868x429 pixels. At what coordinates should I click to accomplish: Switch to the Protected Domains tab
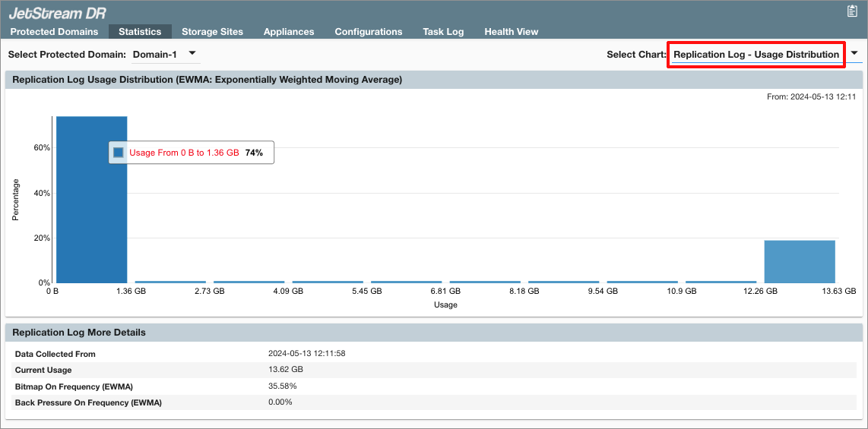[54, 32]
